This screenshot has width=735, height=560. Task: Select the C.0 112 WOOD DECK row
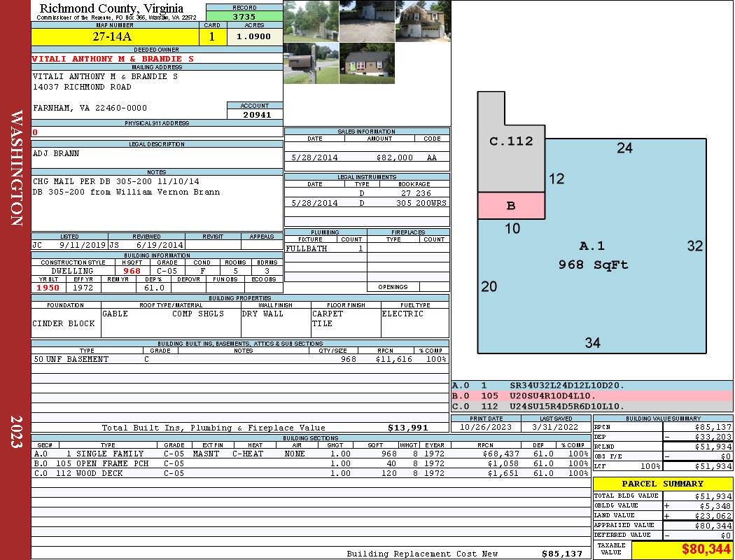point(311,473)
